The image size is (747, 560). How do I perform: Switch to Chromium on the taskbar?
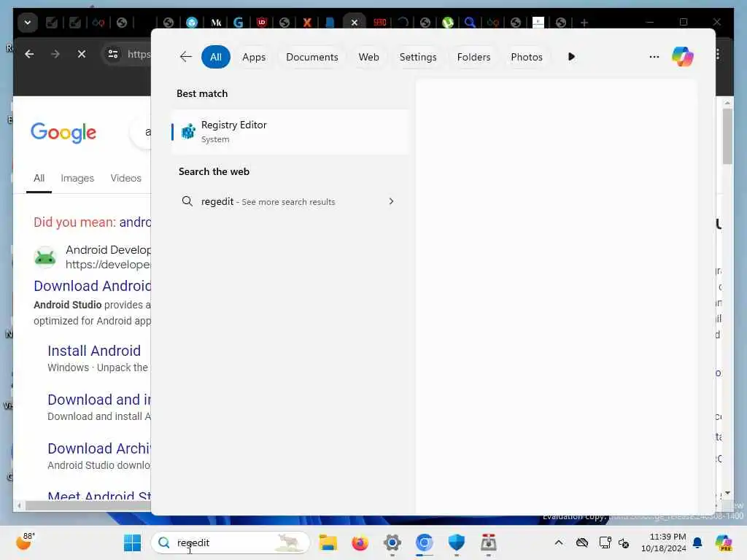point(424,542)
